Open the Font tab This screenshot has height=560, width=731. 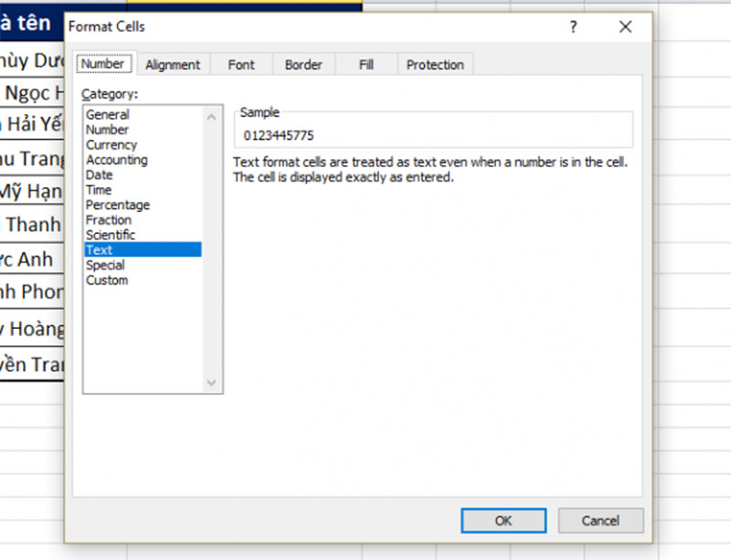(x=241, y=65)
